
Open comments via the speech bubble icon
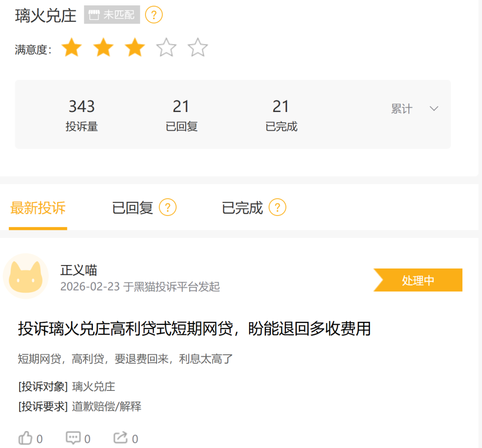pos(73,438)
